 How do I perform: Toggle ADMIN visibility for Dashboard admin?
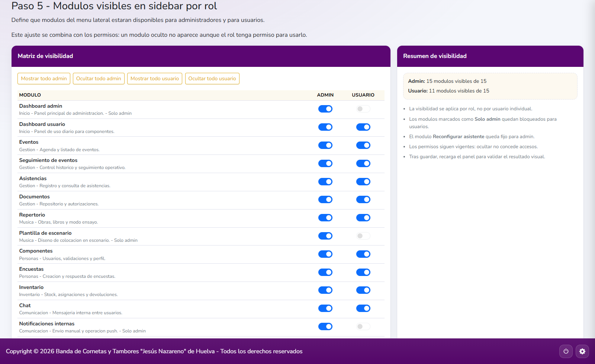coord(325,109)
